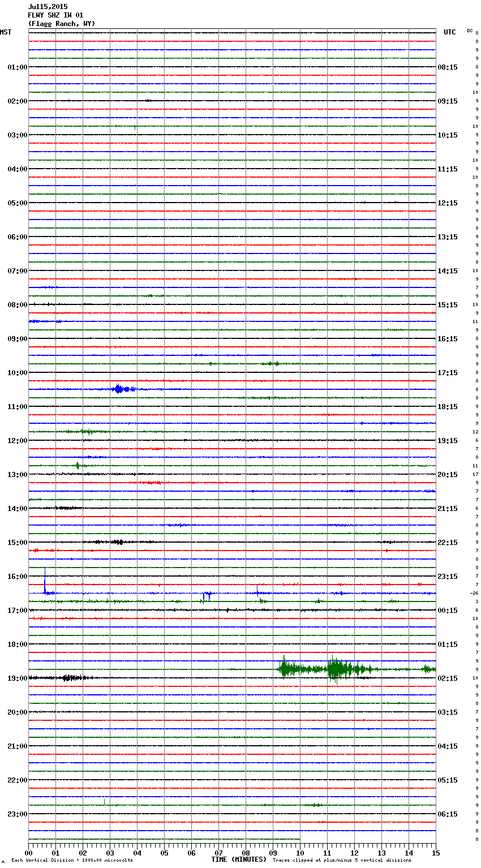The width and height of the screenshot is (481, 868).
Task: Select the 10:00 MST time label
Action: (x=17, y=373)
